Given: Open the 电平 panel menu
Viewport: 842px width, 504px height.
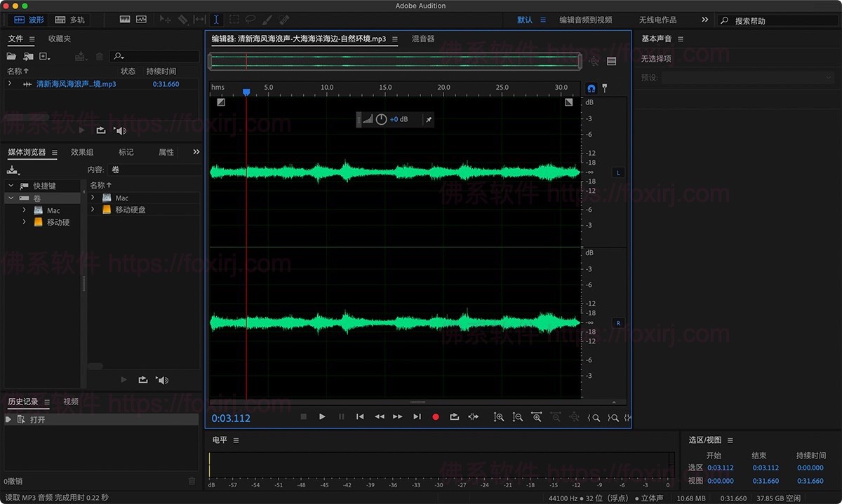Looking at the screenshot, I should point(235,440).
